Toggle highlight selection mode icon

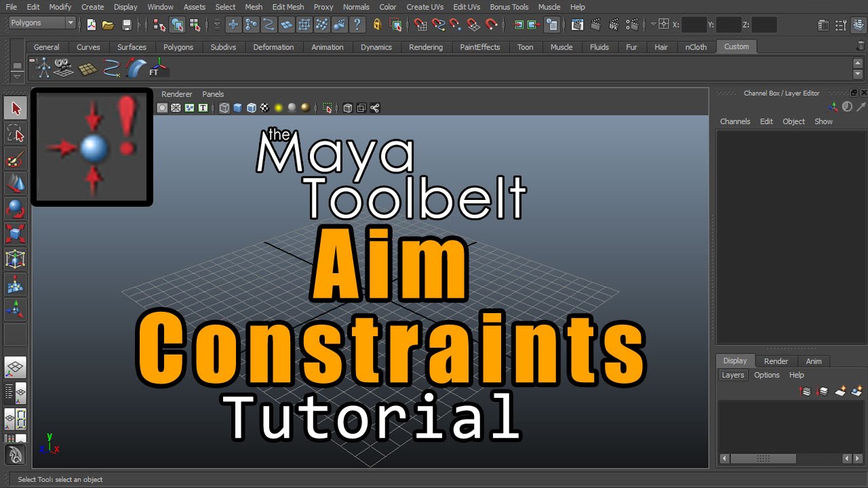(x=396, y=25)
